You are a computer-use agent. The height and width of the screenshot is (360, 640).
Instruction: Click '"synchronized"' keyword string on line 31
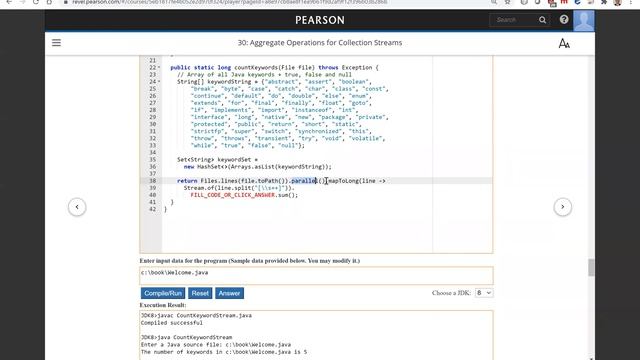pos(319,131)
